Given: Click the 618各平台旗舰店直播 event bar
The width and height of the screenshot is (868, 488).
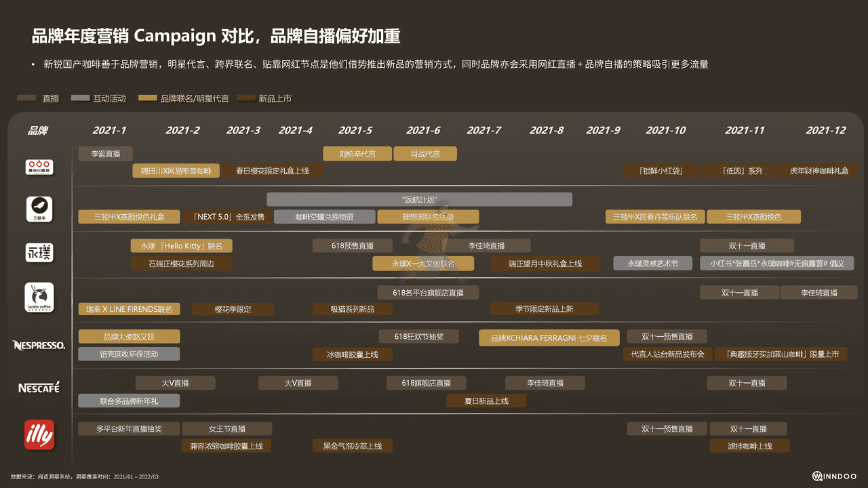Looking at the screenshot, I should (428, 293).
